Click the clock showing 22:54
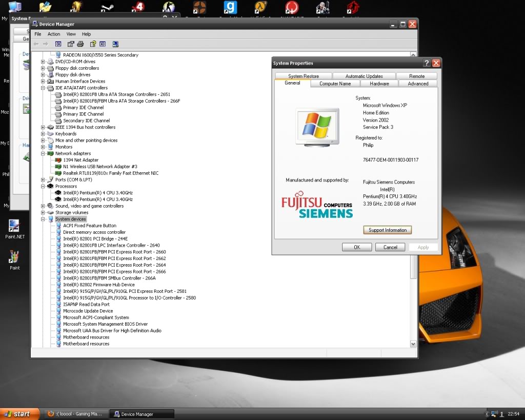This screenshot has width=525, height=420. coord(513,414)
